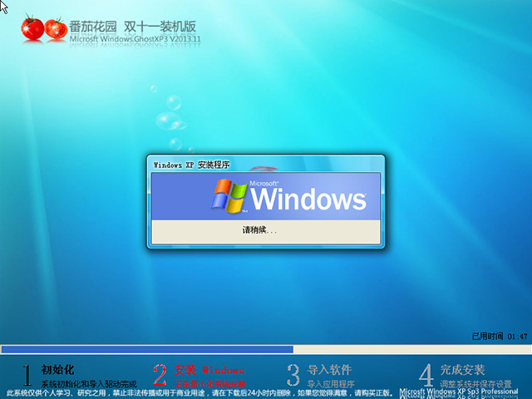Screen dimensions: 532x399
Task: Click the large step number 4
Action: click(x=426, y=375)
